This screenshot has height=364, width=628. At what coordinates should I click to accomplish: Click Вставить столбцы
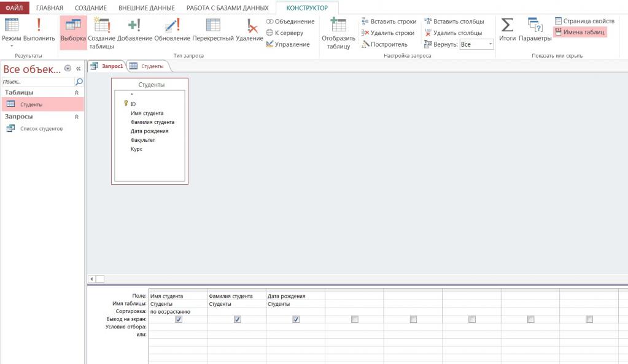point(454,21)
